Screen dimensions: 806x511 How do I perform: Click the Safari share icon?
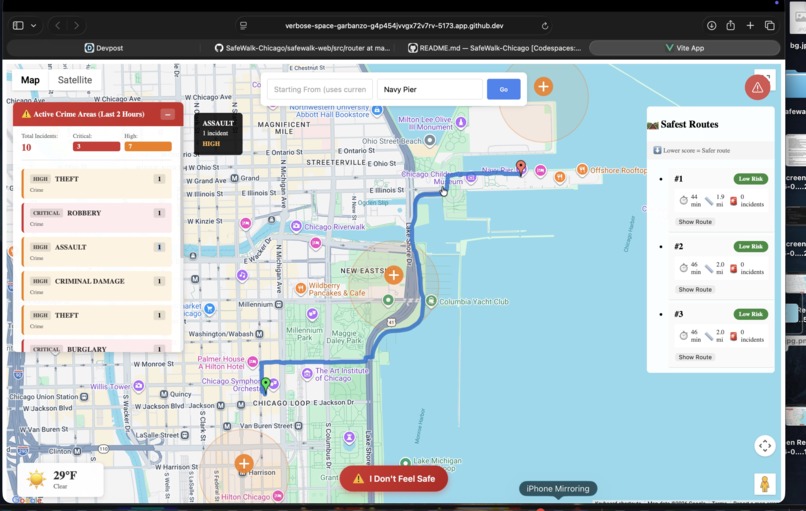(730, 25)
